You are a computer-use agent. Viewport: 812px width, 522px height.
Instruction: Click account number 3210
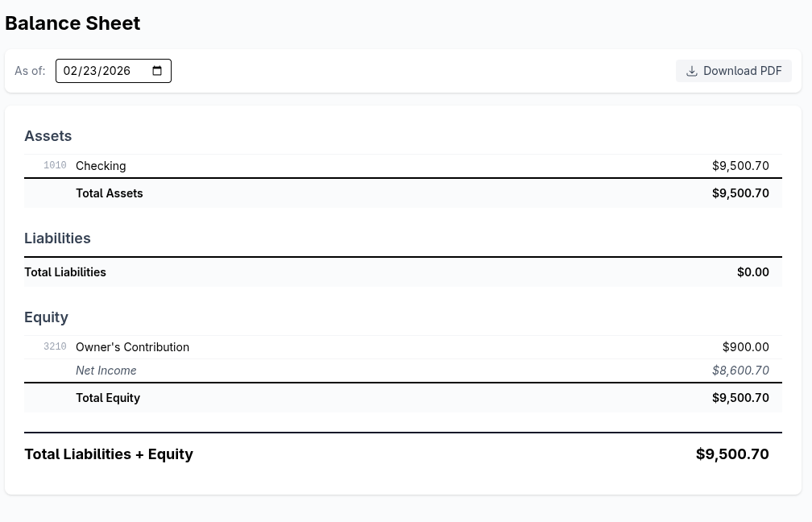pyautogui.click(x=55, y=346)
